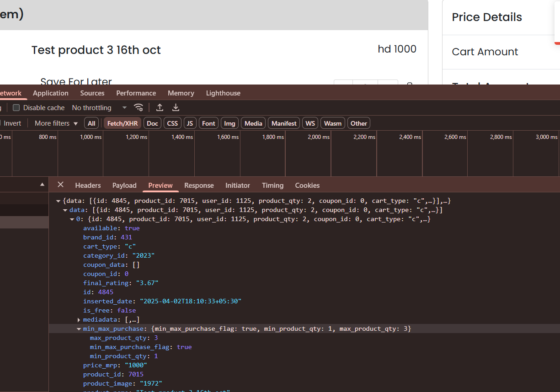Click the Price Details heading
The image size is (560, 392).
click(x=487, y=17)
